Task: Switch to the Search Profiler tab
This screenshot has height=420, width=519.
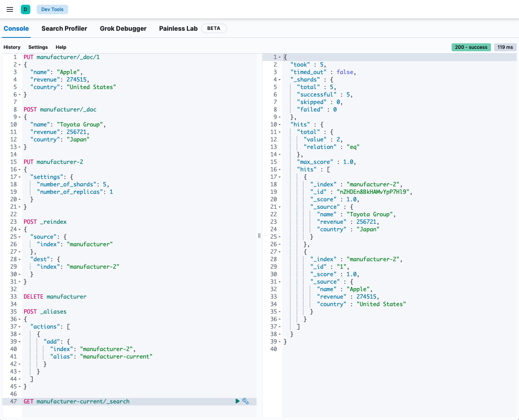Action: click(64, 28)
